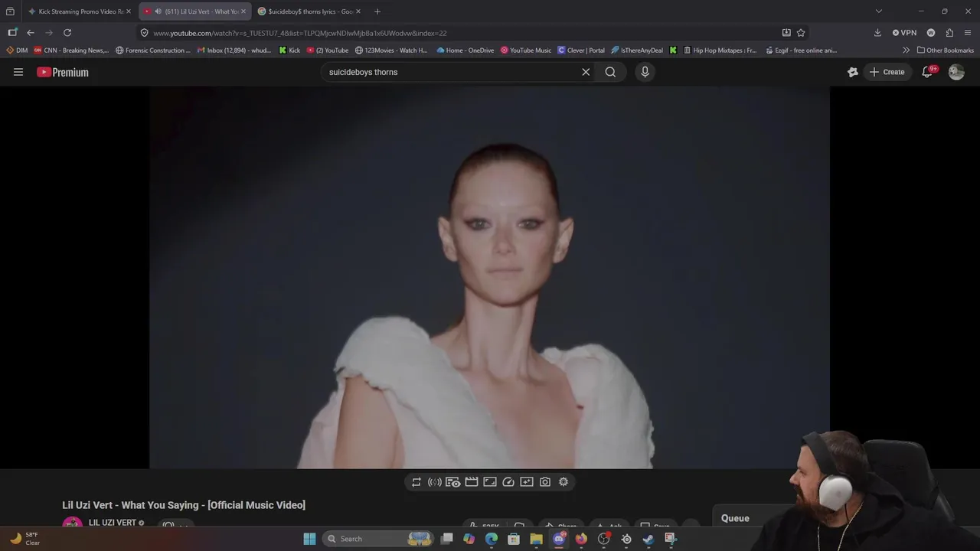Click the LIL UZI VERT channel name
This screenshot has height=551, width=980.
point(112,523)
